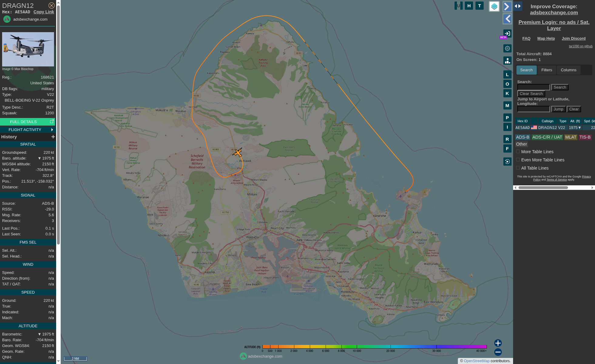
Task: Open external link icon on Full Details
Action: 52,121
